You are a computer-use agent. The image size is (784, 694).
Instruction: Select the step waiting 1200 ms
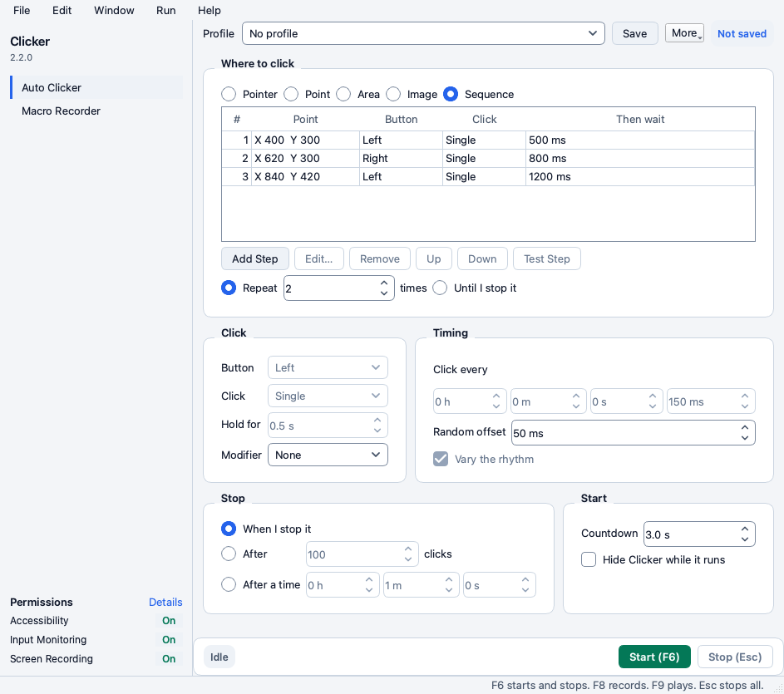pos(488,176)
